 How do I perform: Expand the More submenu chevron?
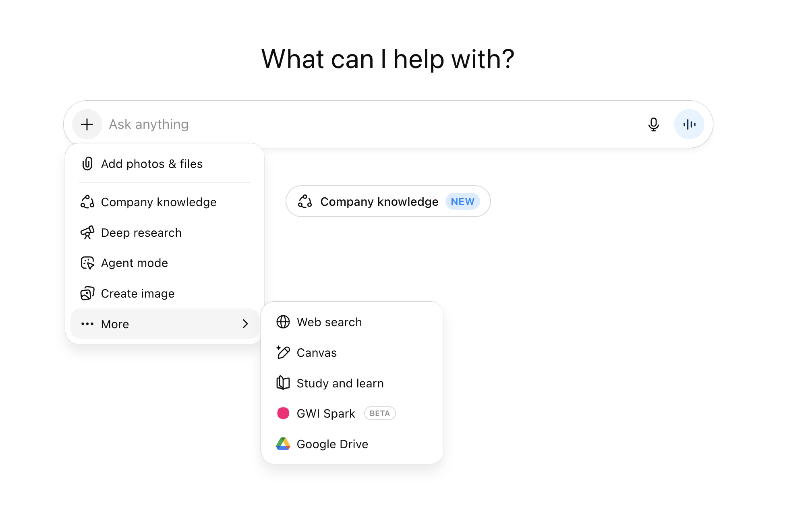tap(245, 324)
